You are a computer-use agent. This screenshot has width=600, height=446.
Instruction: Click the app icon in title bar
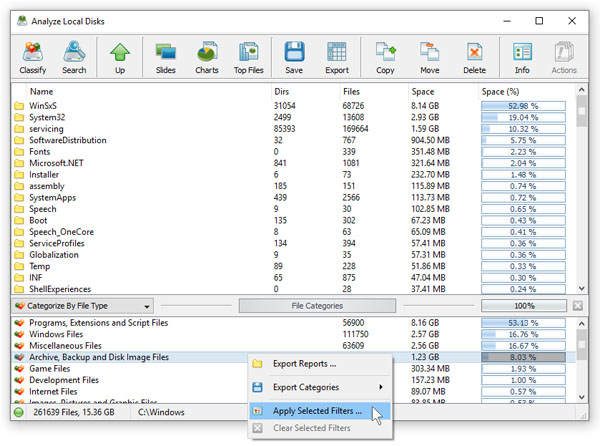coord(23,21)
